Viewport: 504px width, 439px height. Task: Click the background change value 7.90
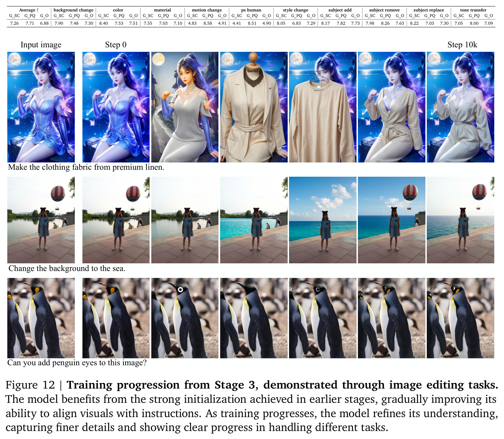(x=59, y=23)
